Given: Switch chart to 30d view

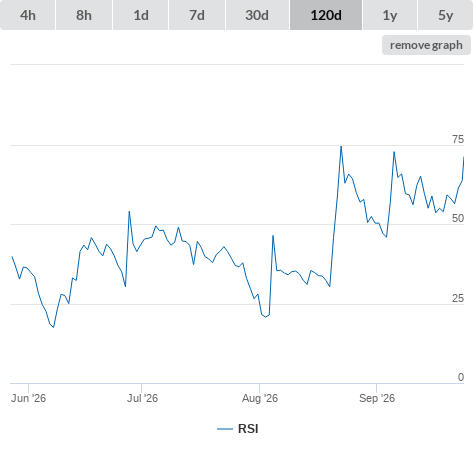Looking at the screenshot, I should pyautogui.click(x=257, y=15).
